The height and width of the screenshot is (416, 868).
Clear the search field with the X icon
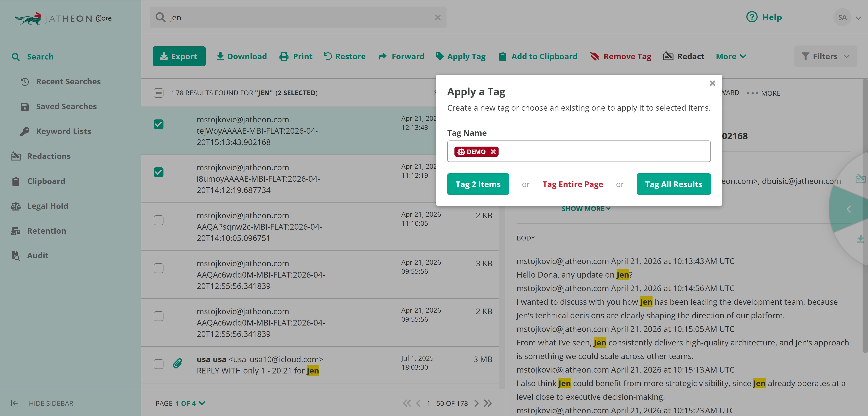(x=438, y=17)
